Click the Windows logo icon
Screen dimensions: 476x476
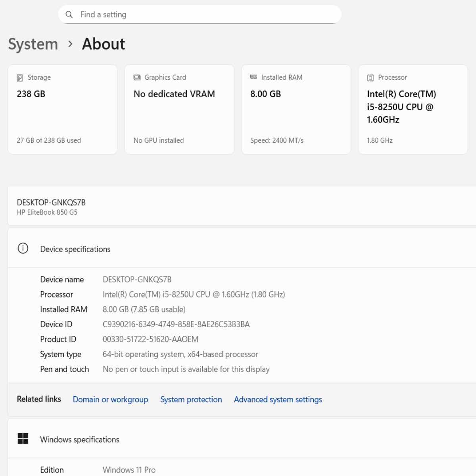pos(23,439)
